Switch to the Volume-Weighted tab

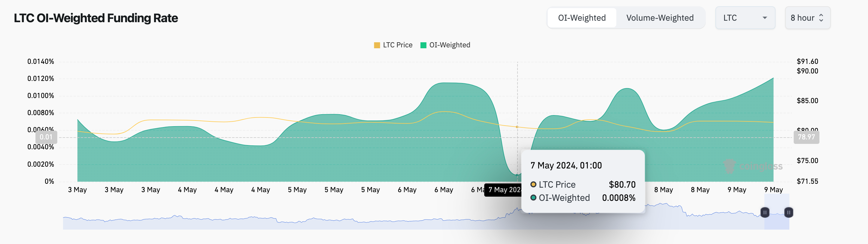tap(660, 18)
